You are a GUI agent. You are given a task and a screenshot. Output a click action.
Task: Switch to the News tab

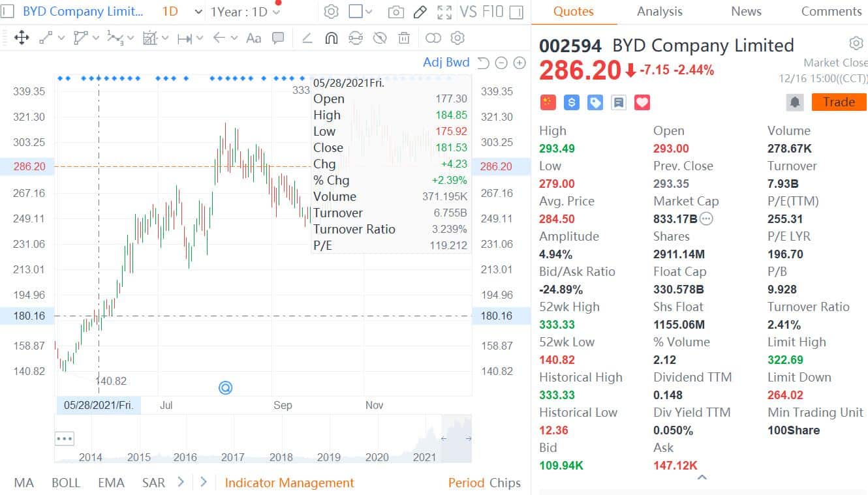pos(745,11)
